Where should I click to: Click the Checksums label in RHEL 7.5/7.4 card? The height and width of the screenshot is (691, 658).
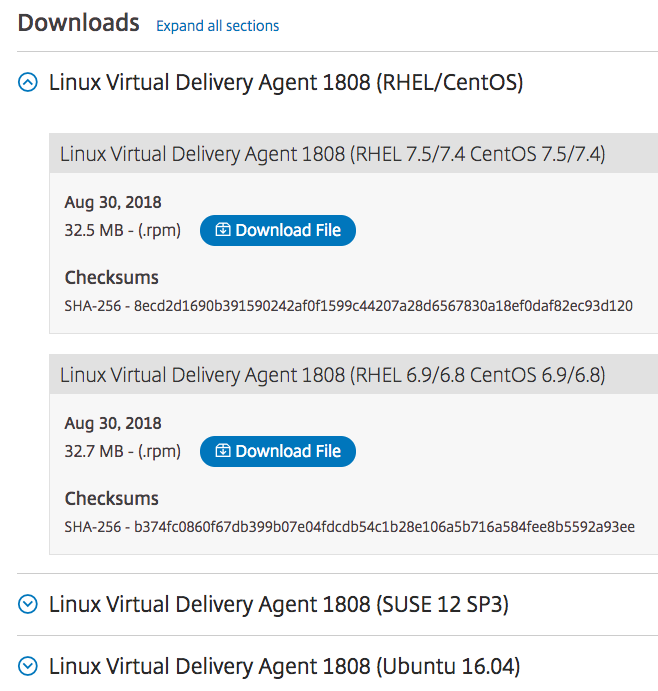pyautogui.click(x=112, y=278)
